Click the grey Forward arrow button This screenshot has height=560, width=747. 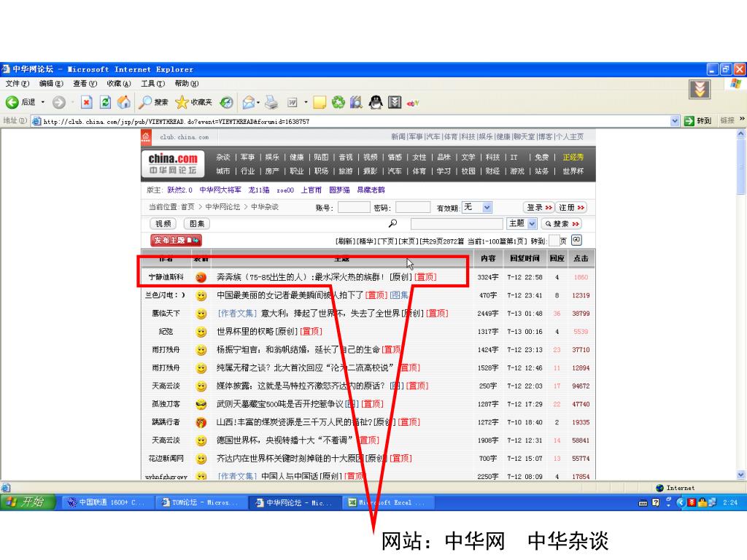(x=59, y=102)
